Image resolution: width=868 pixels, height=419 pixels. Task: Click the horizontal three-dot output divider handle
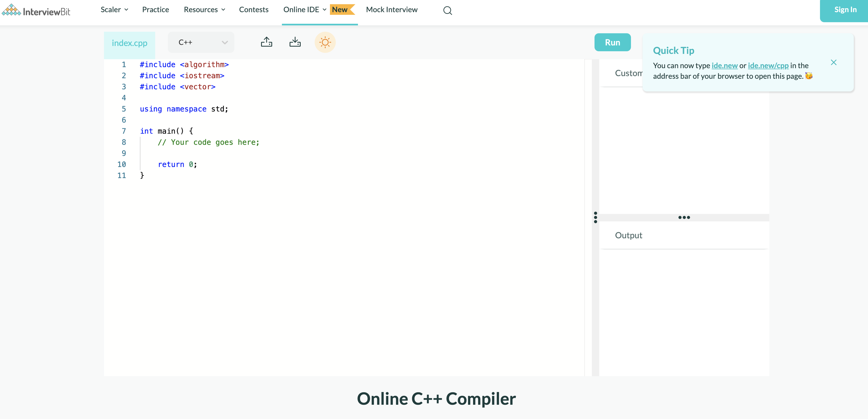point(684,217)
